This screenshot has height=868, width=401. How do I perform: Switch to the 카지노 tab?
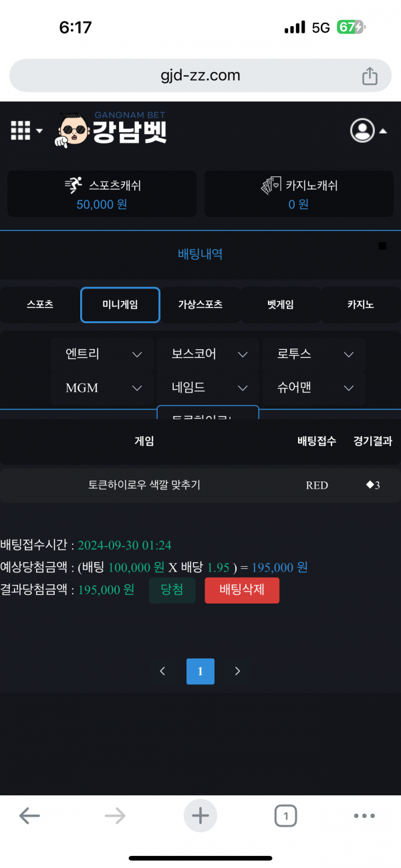[360, 304]
